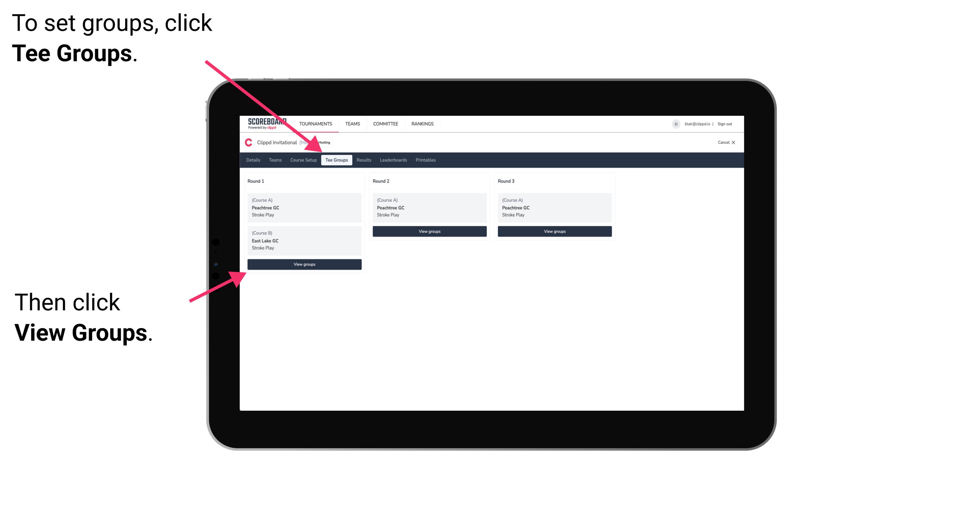Click the Clippd logo icon
The height and width of the screenshot is (527, 980).
point(248,142)
